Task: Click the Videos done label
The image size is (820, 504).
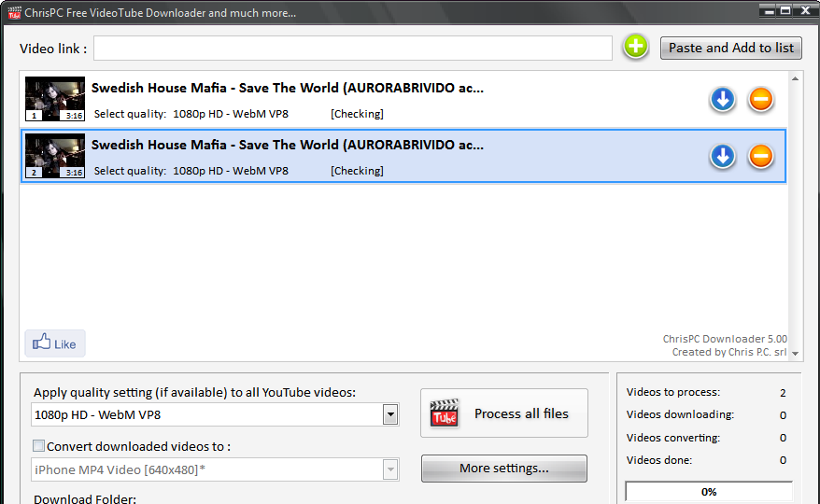Action: (x=659, y=460)
